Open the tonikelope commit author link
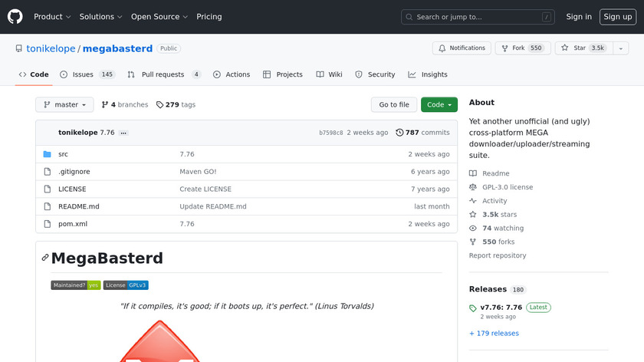Viewport: 644px width, 362px height. coord(78,133)
